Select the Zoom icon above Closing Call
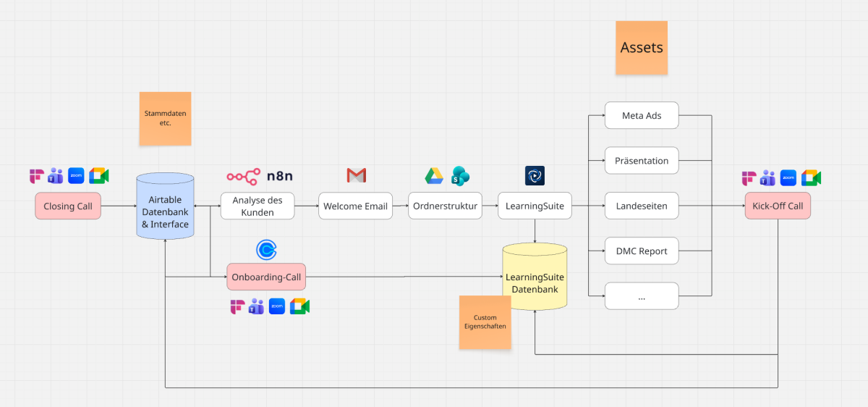Viewport: 868px width, 407px height. click(x=77, y=176)
